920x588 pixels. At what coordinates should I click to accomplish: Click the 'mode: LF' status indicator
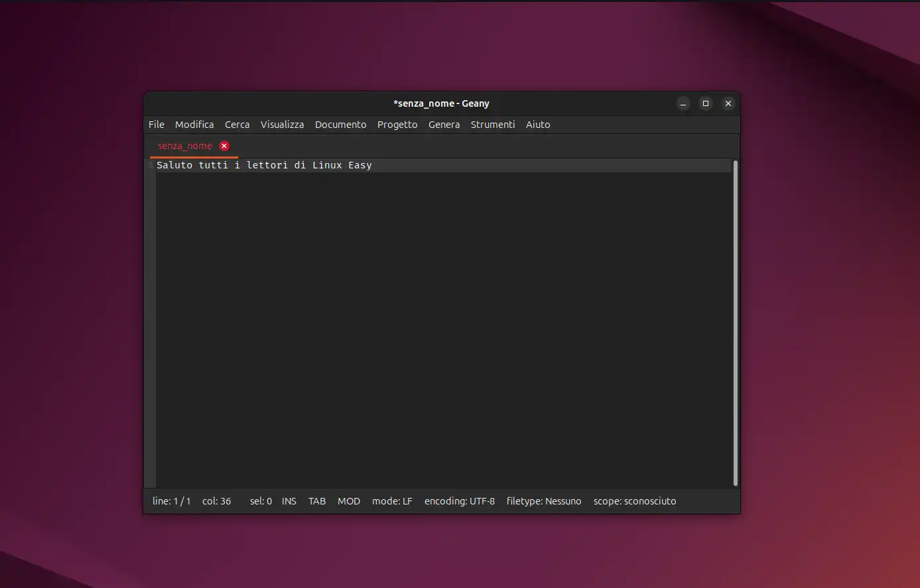click(x=392, y=501)
